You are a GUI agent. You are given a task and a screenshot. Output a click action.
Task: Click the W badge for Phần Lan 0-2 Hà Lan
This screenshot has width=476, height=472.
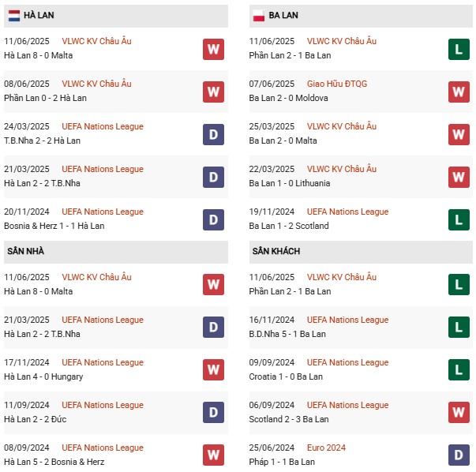[x=213, y=92]
